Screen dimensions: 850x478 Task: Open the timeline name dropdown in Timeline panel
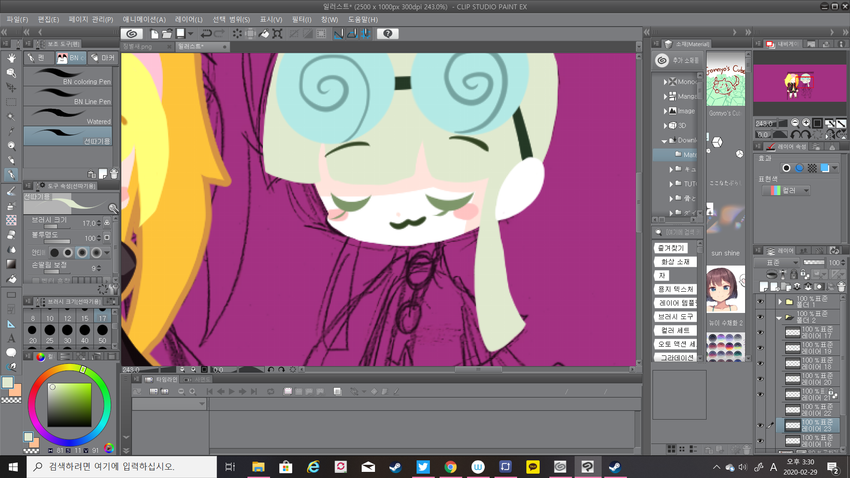(169, 404)
